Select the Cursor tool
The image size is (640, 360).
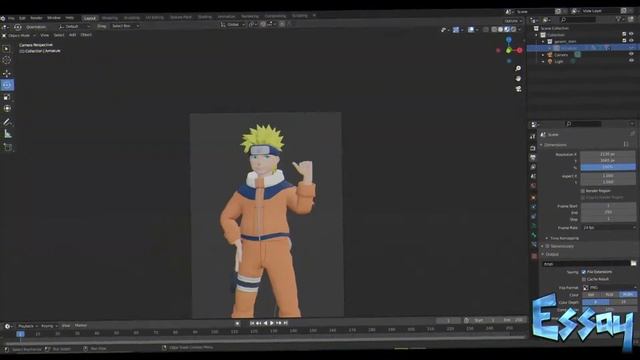(x=7, y=60)
